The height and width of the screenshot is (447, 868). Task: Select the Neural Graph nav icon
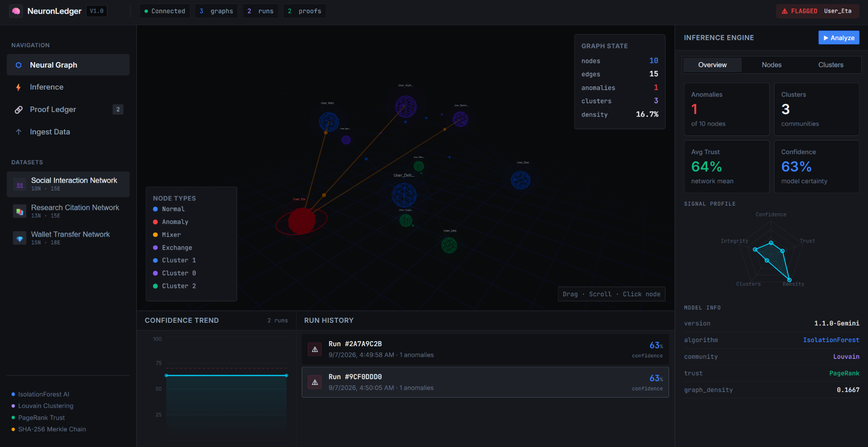[x=19, y=65]
